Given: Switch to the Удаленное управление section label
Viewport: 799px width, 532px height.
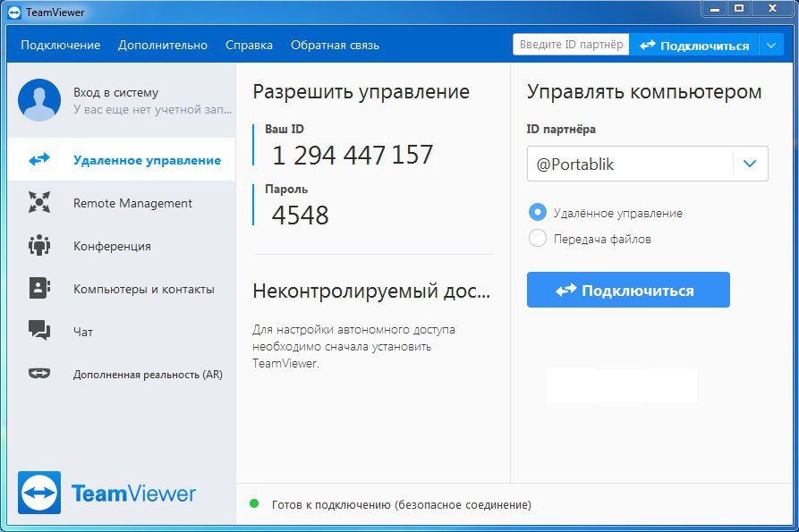Looking at the screenshot, I should point(148,160).
